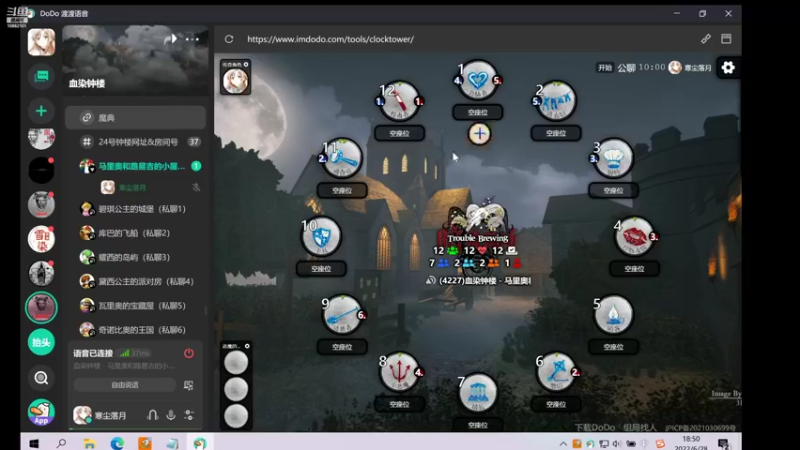This screenshot has height=450, width=800.
Task: Open server search magnifier in sidebar
Action: (41, 378)
